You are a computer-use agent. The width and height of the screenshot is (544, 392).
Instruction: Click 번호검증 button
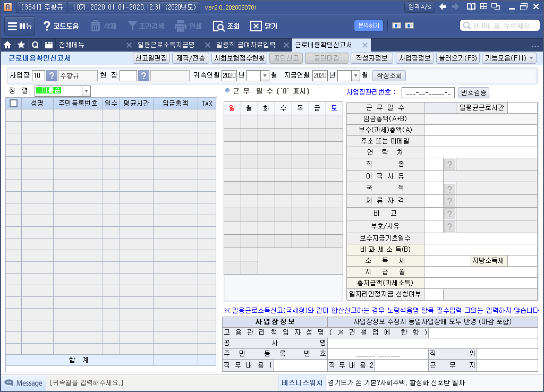(473, 92)
